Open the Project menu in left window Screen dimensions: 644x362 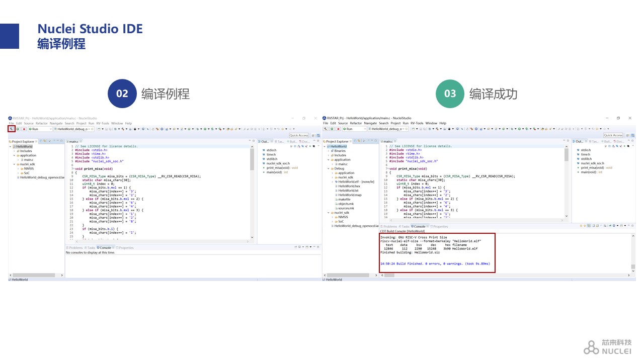[x=82, y=123]
